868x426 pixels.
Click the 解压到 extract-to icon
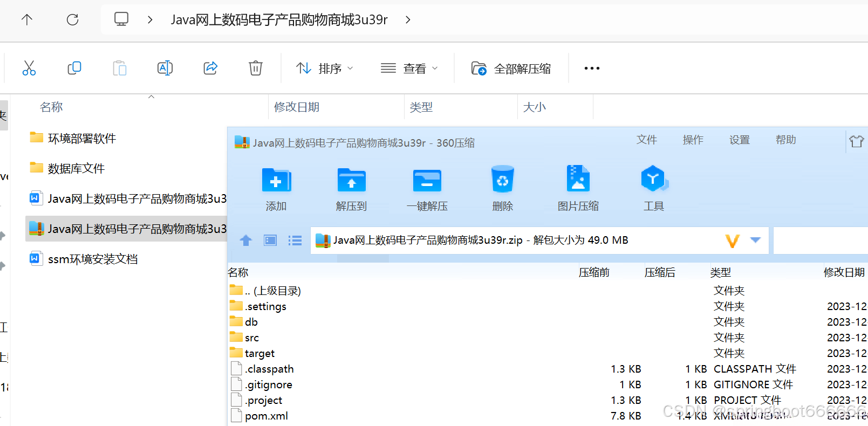352,181
